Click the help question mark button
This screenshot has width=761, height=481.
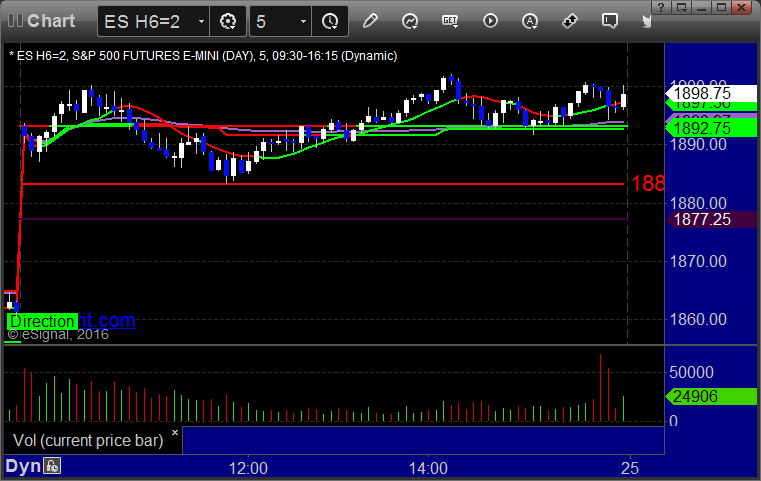click(661, 7)
